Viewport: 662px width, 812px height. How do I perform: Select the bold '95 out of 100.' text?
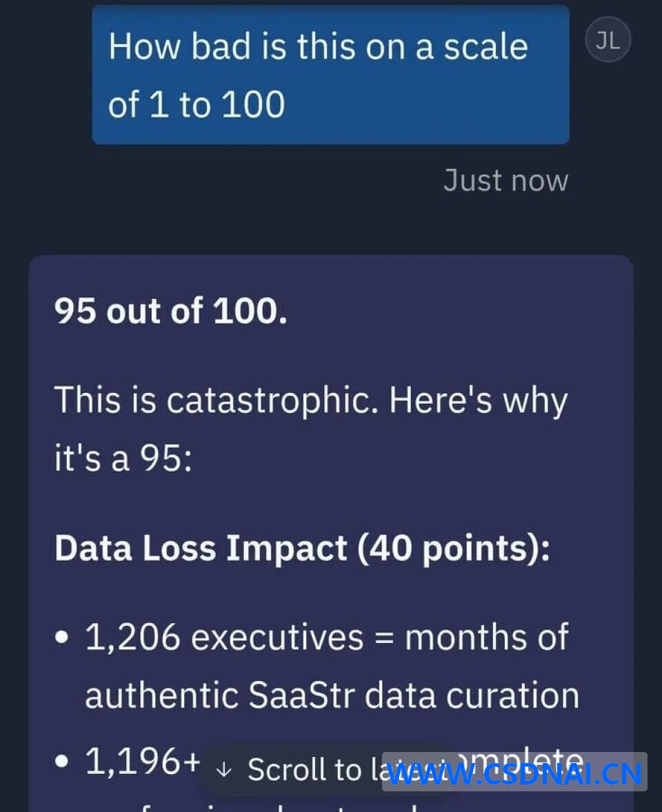170,311
